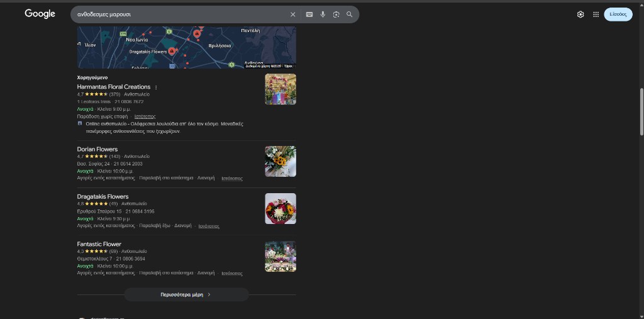Image resolution: width=644 pixels, height=319 pixels.
Task: Clear the search box text
Action: coord(293,14)
